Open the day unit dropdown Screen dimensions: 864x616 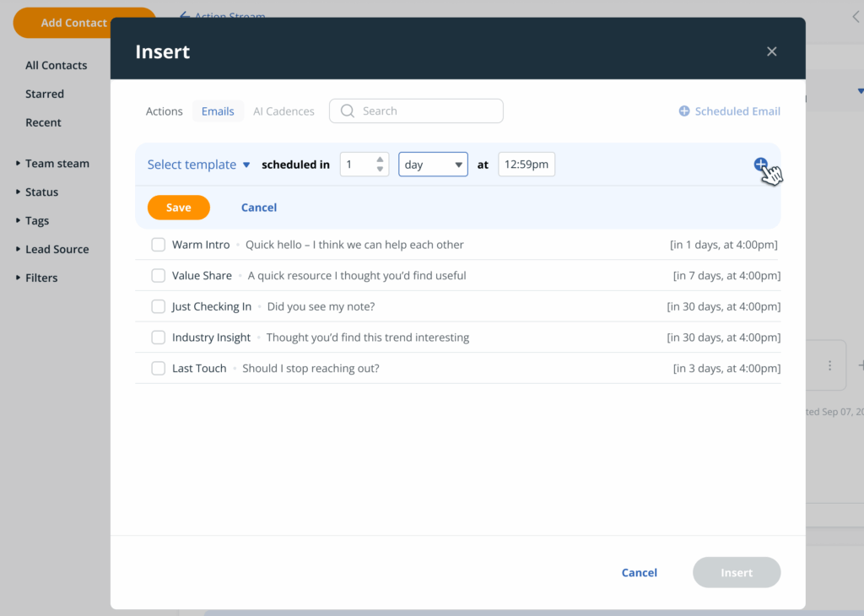click(433, 165)
